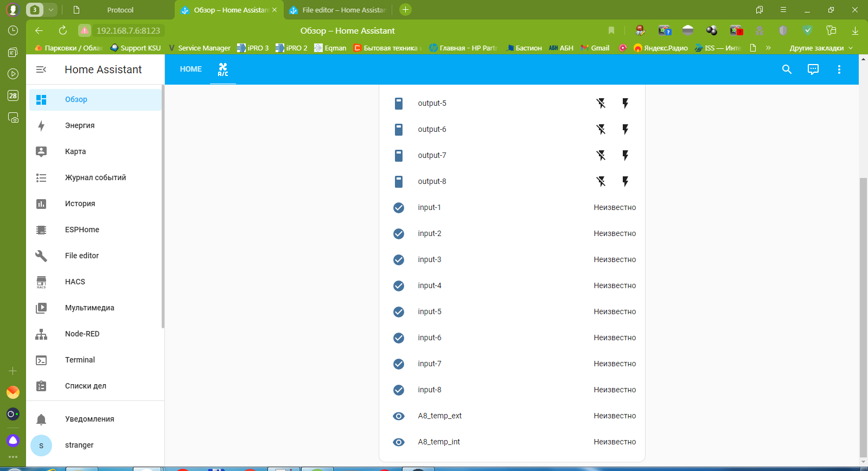Open ESPHome from the sidebar
Image resolution: width=868 pixels, height=471 pixels.
tap(82, 230)
